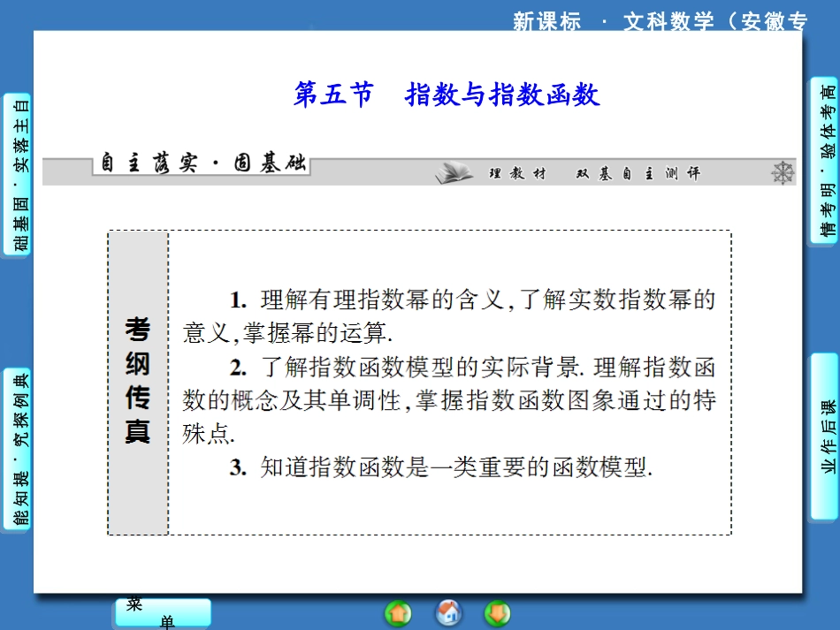Image resolution: width=840 pixels, height=630 pixels.
Task: Click the wheel ornament icon in the header bar
Action: [x=783, y=173]
